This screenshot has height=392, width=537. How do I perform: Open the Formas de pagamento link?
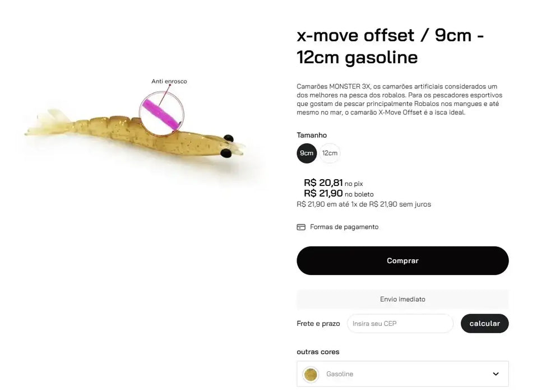(344, 227)
